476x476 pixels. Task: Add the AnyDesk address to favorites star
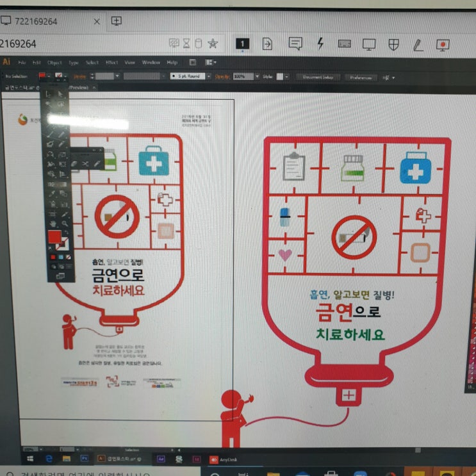[213, 44]
